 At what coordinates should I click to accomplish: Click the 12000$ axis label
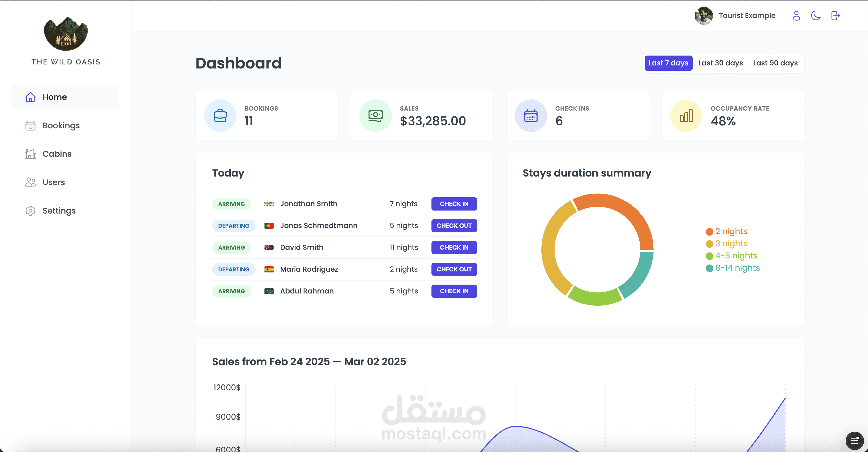point(227,387)
